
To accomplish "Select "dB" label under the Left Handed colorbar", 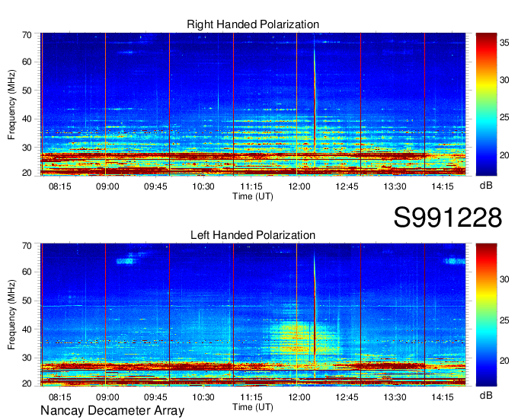I will pyautogui.click(x=486, y=395).
